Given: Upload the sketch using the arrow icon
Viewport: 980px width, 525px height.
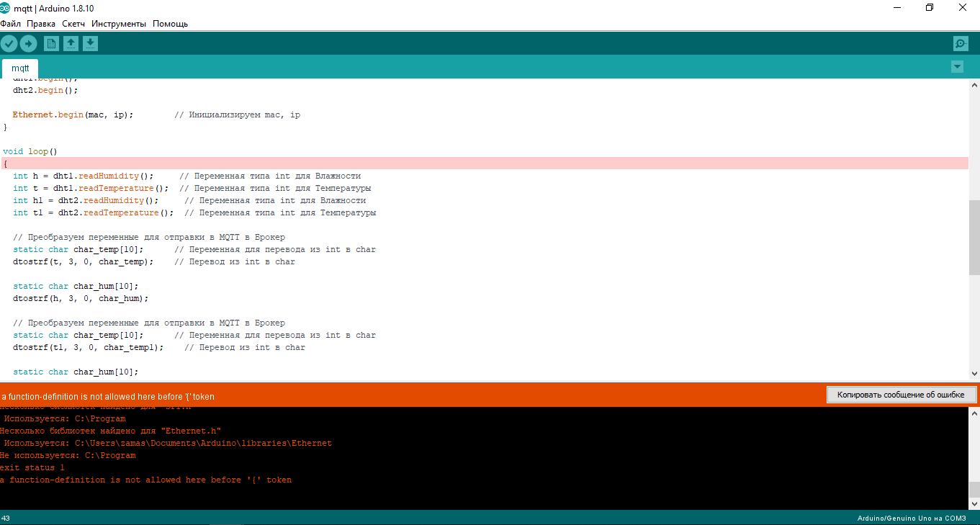Looking at the screenshot, I should [29, 43].
